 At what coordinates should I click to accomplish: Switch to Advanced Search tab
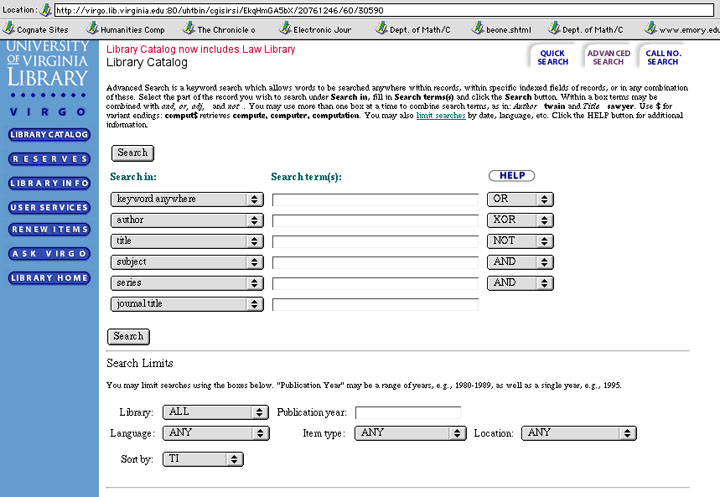[x=608, y=57]
